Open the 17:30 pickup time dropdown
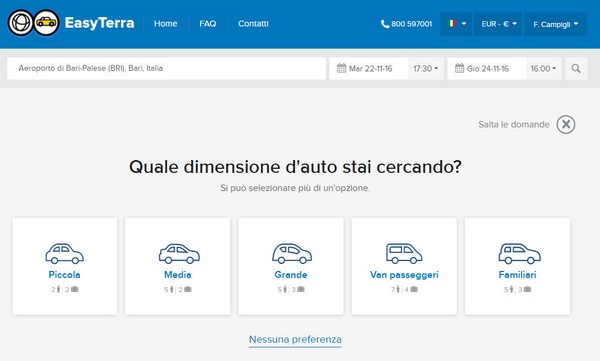Viewport: 600px width, 361px height. (x=426, y=69)
